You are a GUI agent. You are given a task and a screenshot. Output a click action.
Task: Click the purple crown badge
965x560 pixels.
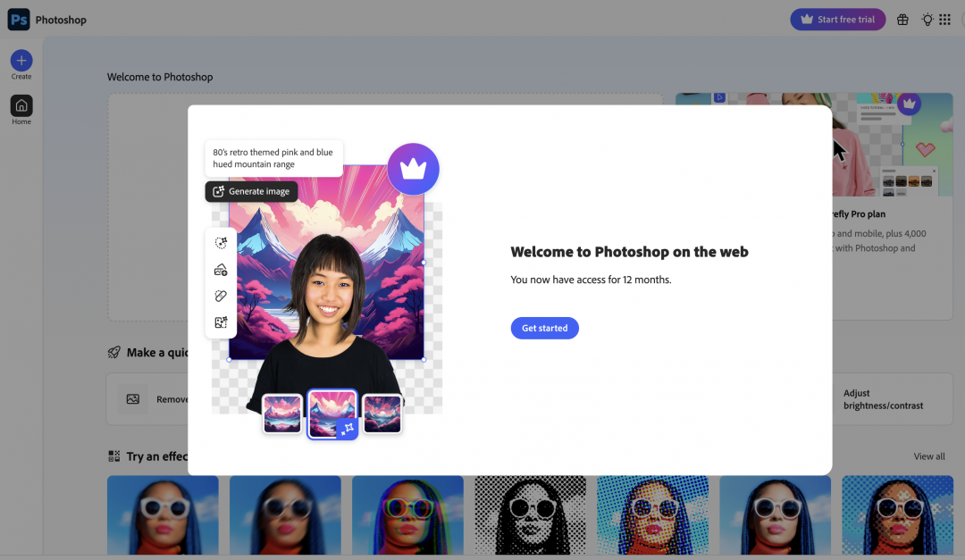413,169
